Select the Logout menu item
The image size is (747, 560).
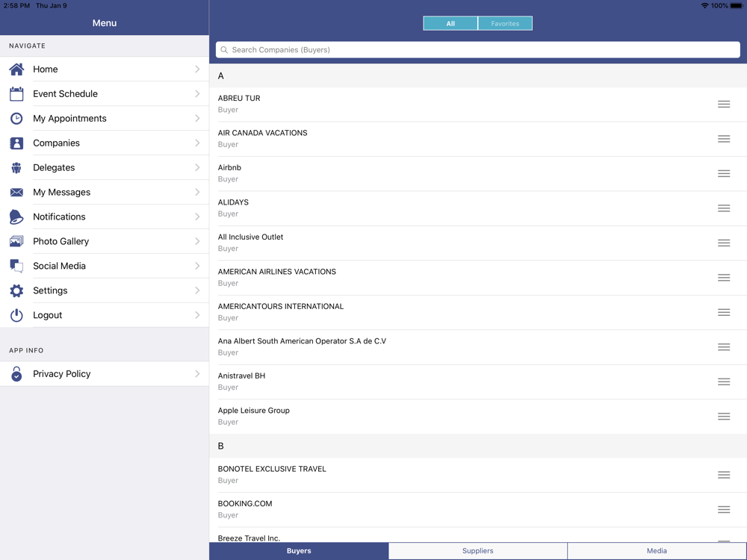[105, 315]
